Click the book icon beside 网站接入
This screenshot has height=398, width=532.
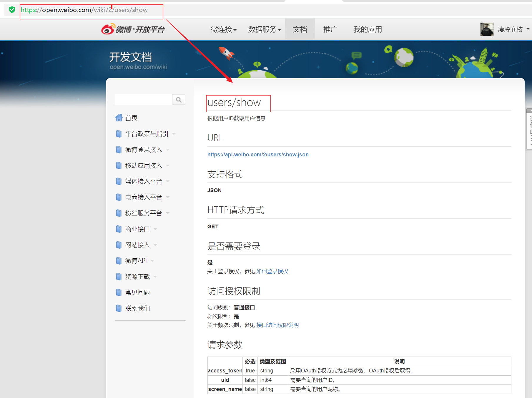click(119, 245)
